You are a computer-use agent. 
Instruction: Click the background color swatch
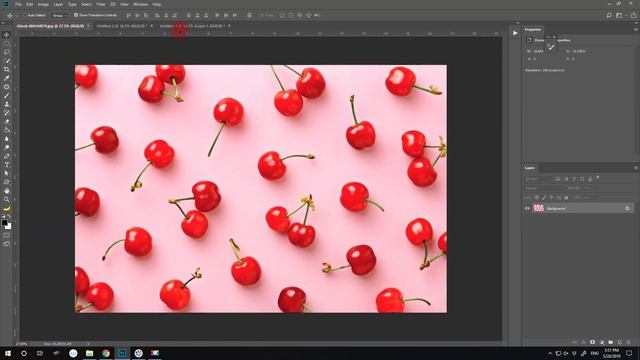tap(9, 226)
